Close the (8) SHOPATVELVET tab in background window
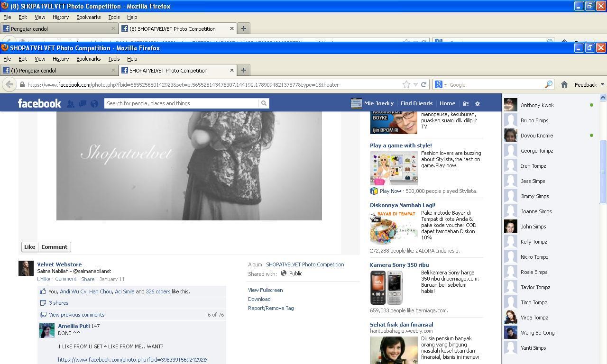Screen dimensions: 607x364 231,28
